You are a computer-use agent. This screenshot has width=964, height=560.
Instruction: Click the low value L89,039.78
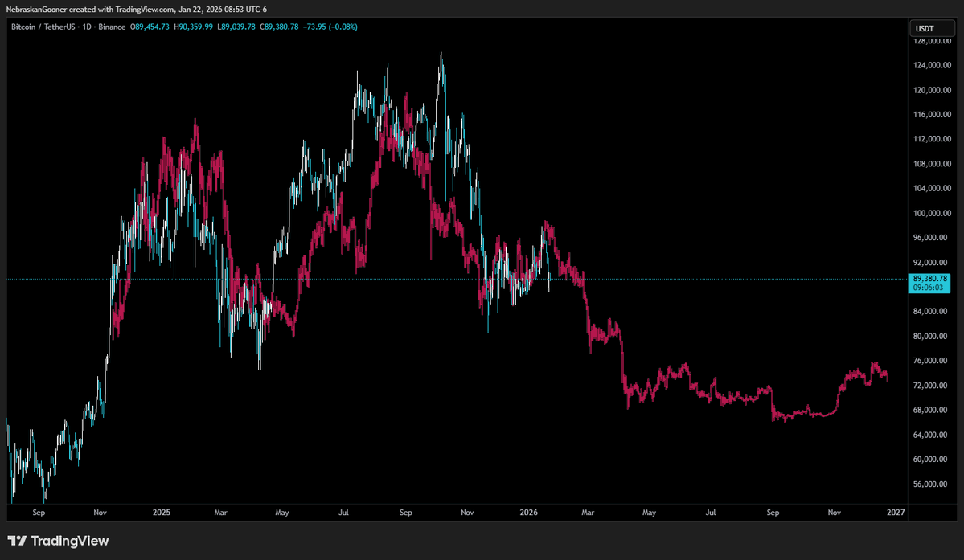tap(236, 27)
